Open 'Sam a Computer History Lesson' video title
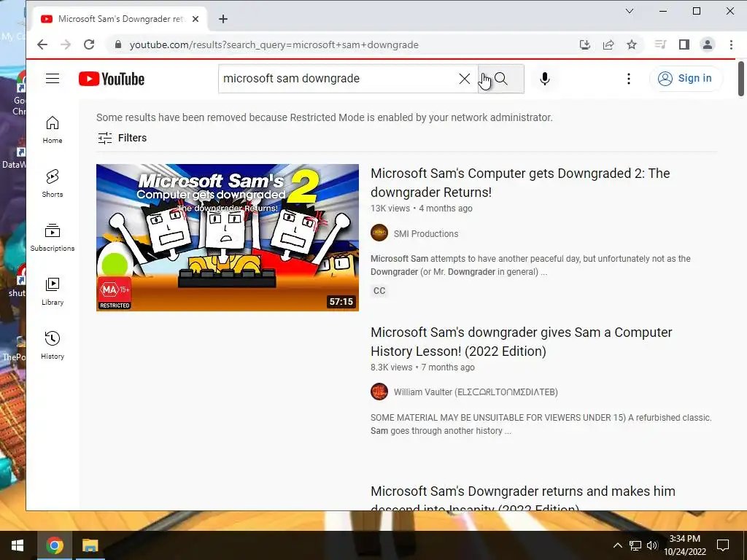The height and width of the screenshot is (560, 747). click(x=521, y=341)
